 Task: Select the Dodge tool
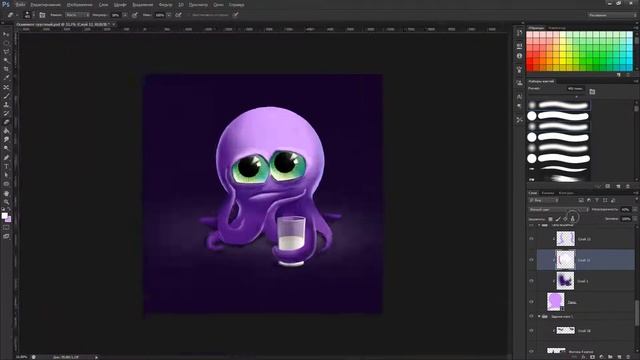pos(6,148)
